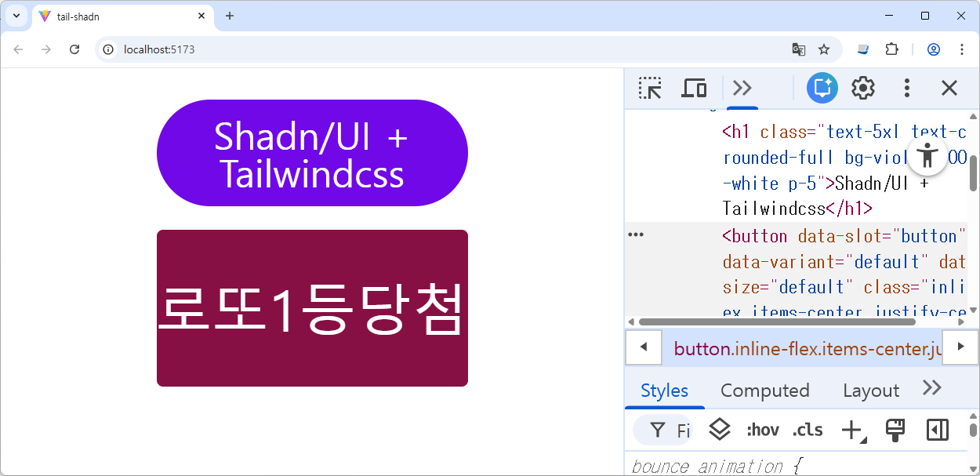Open the translate page icon

click(799, 49)
